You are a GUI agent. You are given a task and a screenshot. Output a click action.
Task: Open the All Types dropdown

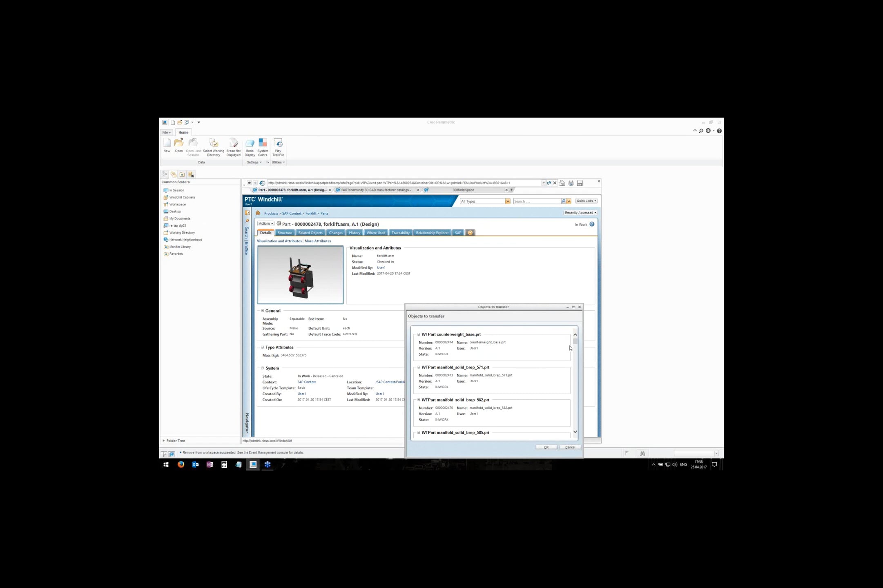508,201
